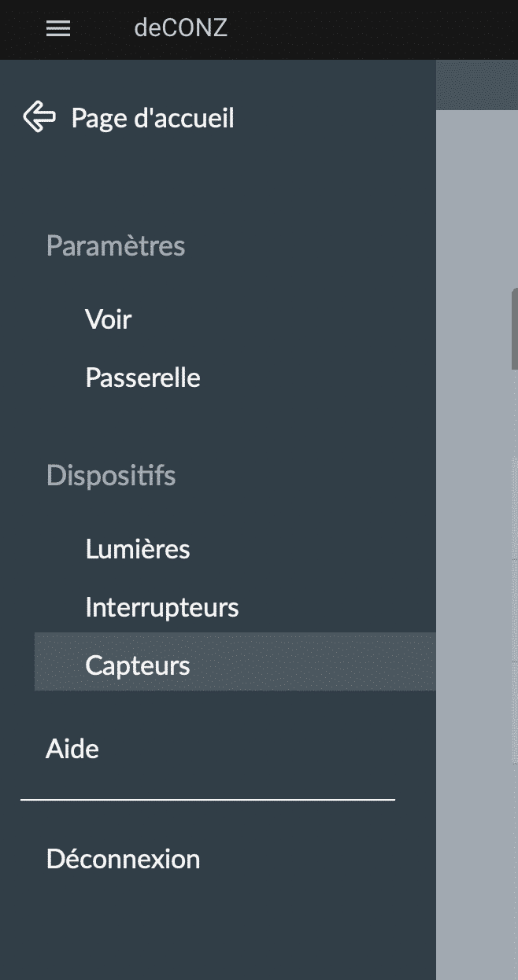Select the highlighted Capteurs entry
The height and width of the screenshot is (980, 518).
(235, 661)
